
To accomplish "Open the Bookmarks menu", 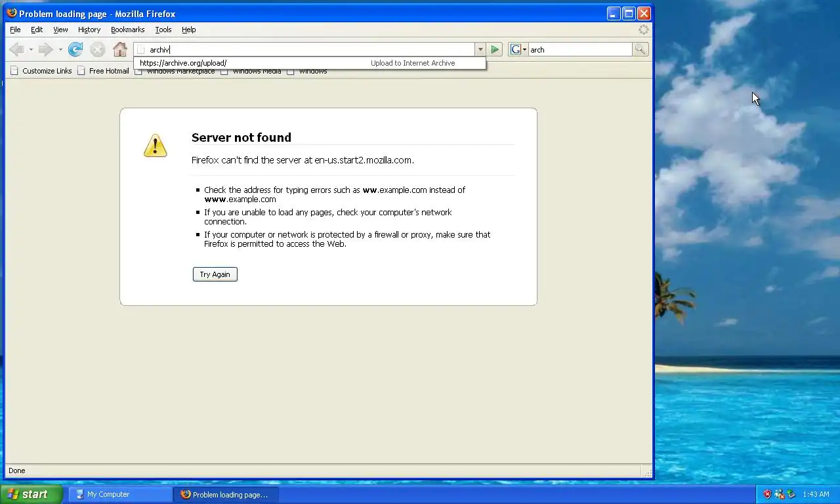I will click(127, 30).
